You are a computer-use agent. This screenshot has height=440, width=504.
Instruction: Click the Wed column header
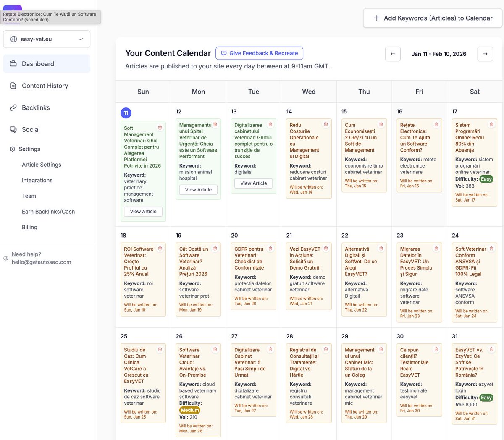[309, 92]
